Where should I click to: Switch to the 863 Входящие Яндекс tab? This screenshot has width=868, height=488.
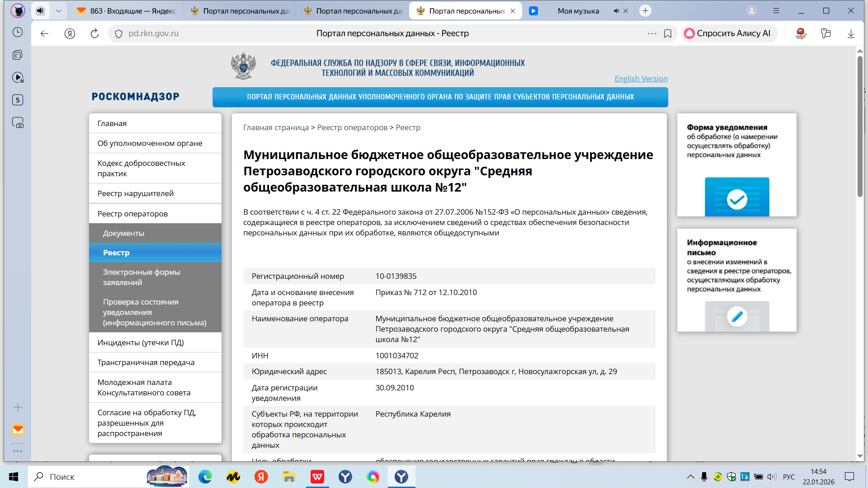click(x=127, y=11)
